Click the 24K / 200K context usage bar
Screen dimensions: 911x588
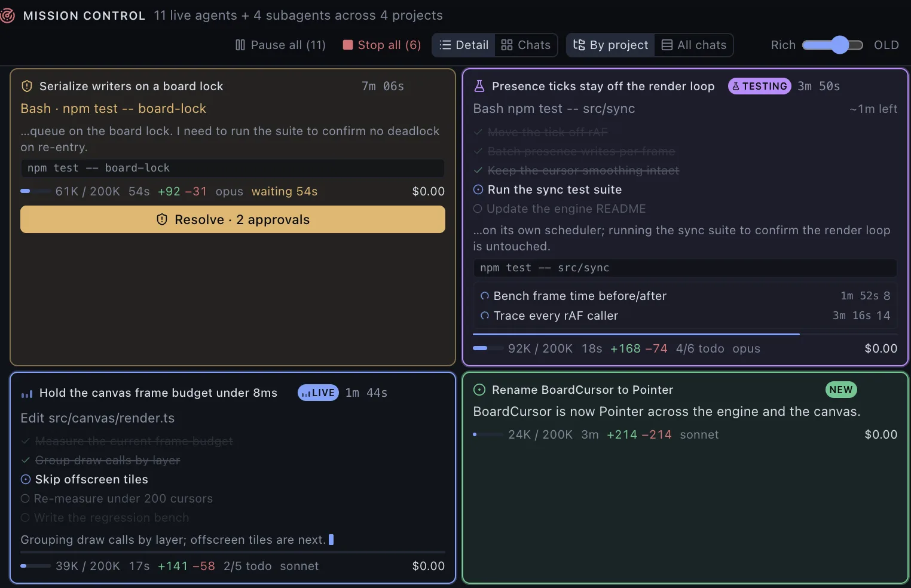click(488, 434)
